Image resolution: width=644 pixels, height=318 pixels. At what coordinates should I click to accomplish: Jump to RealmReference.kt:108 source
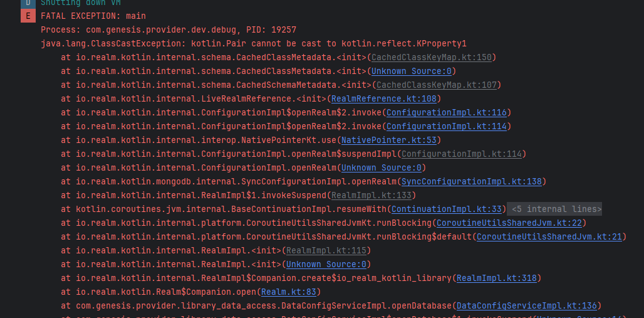(x=383, y=98)
